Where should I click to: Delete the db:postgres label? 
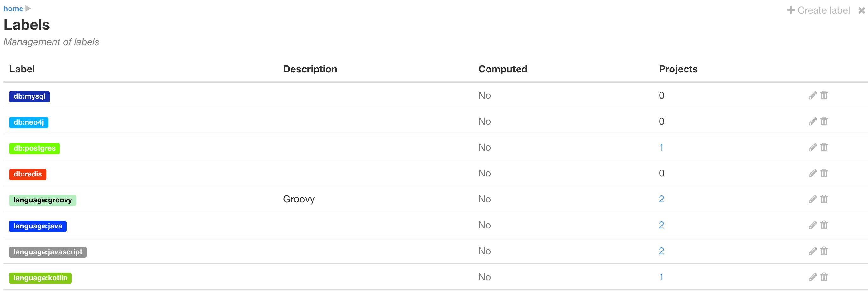824,147
